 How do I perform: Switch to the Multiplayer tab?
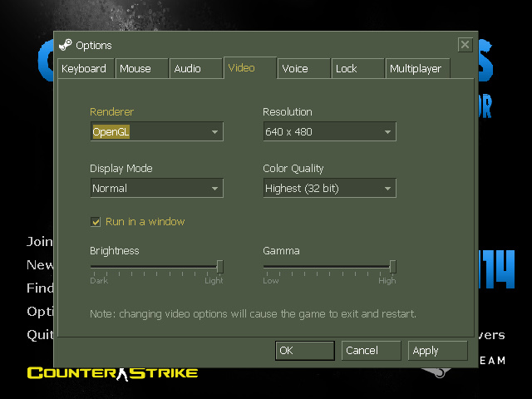point(416,69)
